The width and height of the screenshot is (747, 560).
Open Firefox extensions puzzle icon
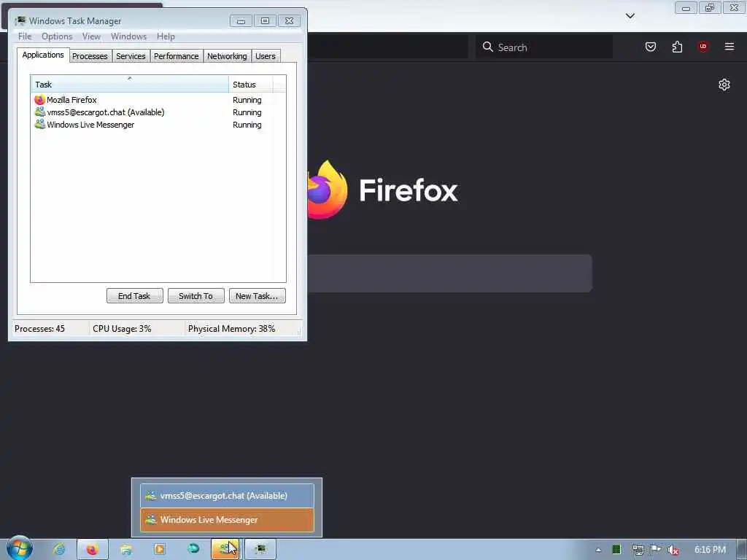[677, 47]
